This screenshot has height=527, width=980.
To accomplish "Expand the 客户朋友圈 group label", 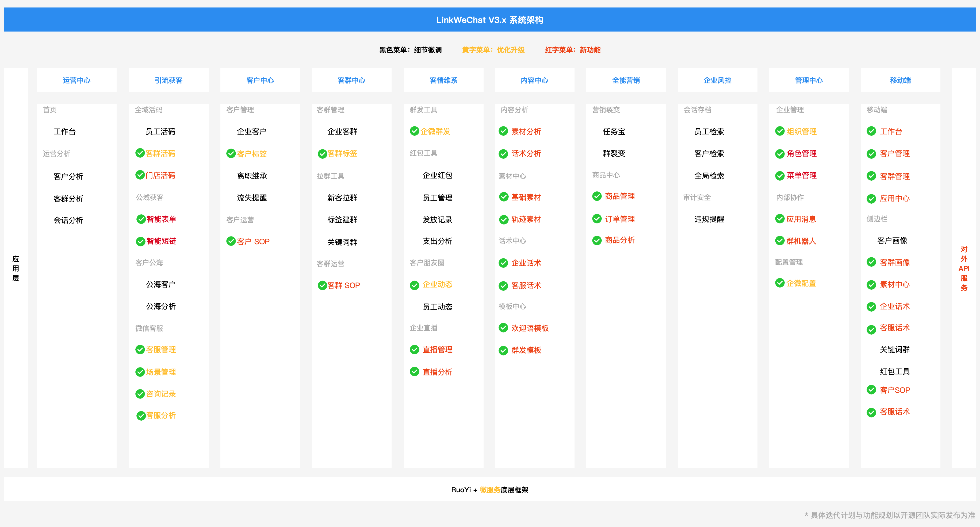I will coord(427,262).
